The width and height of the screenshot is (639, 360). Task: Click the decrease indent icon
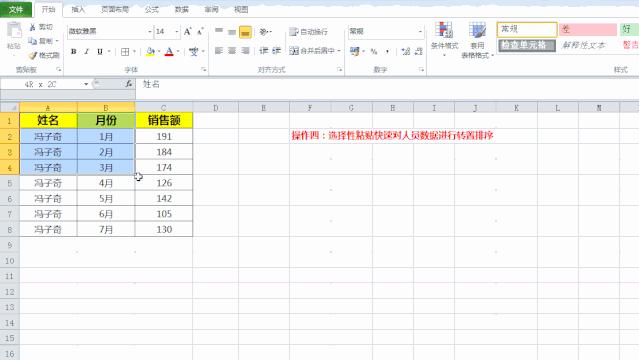[264, 51]
